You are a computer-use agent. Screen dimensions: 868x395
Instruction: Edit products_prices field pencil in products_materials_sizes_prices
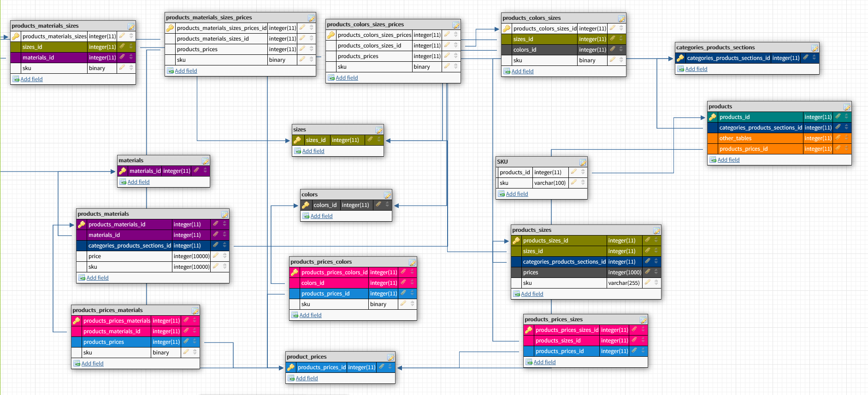tap(302, 49)
